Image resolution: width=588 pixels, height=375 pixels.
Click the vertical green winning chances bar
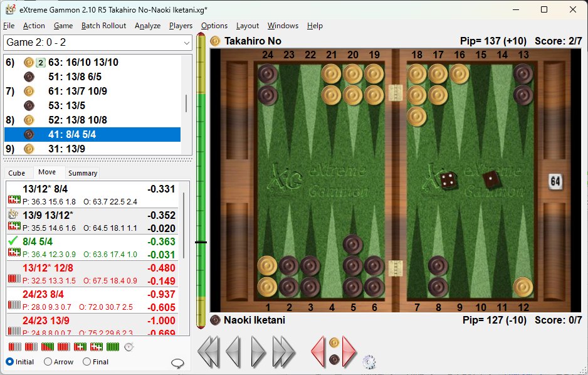click(x=201, y=181)
